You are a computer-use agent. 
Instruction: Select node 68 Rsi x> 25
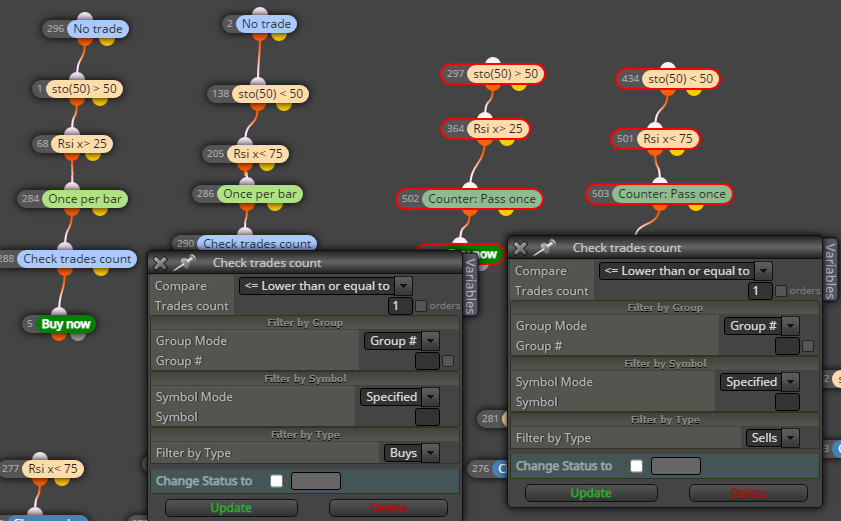tap(72, 143)
